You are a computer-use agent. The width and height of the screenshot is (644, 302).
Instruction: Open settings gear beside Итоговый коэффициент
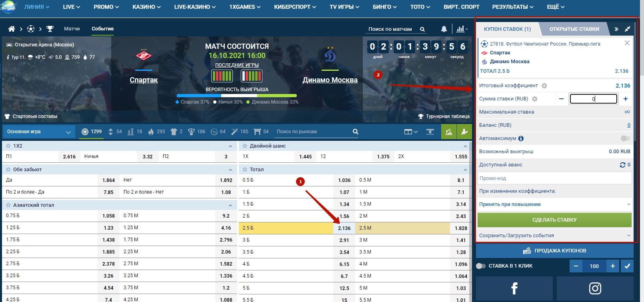tap(544, 86)
